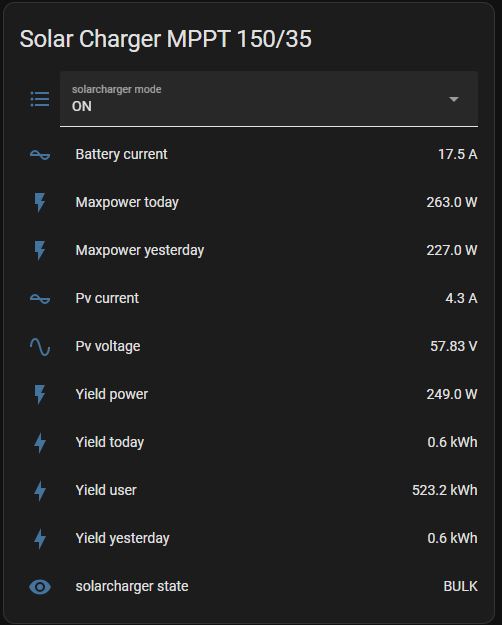Click the Yield yesterday lightning bolt icon
502x625 pixels.
tap(40, 539)
